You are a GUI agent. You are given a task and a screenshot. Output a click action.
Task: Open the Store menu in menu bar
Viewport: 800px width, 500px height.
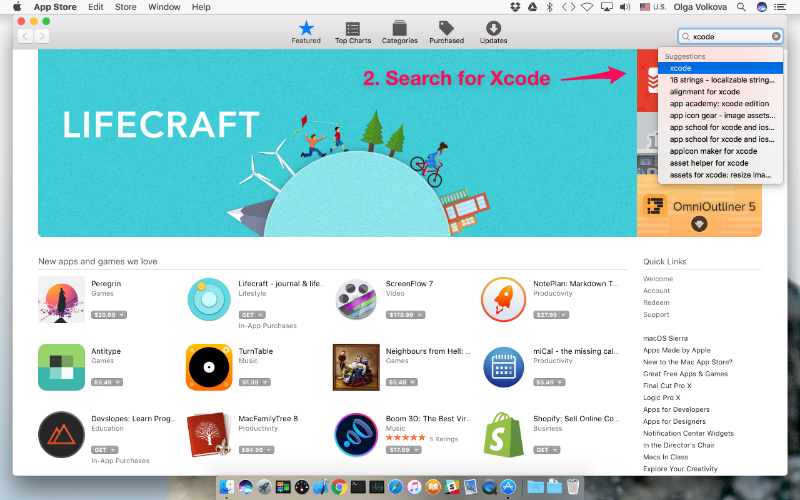tap(126, 7)
